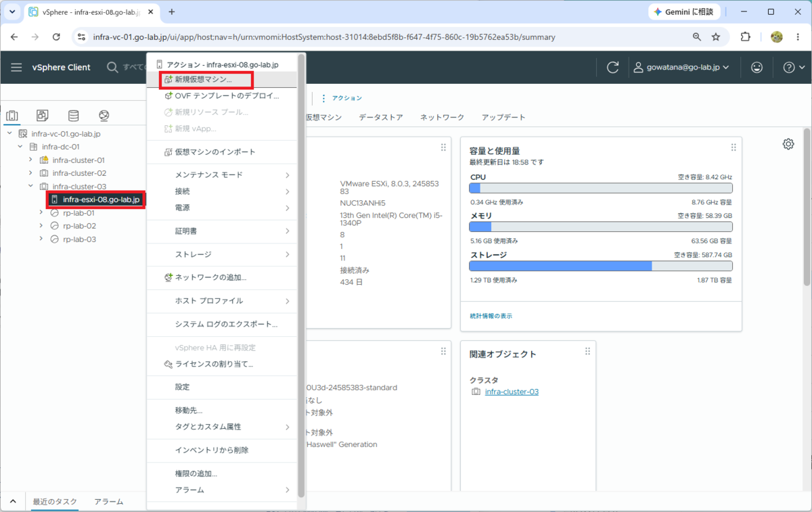The width and height of the screenshot is (812, 512).
Task: Open the 最近のタスク bottom panel tab
Action: click(x=55, y=502)
